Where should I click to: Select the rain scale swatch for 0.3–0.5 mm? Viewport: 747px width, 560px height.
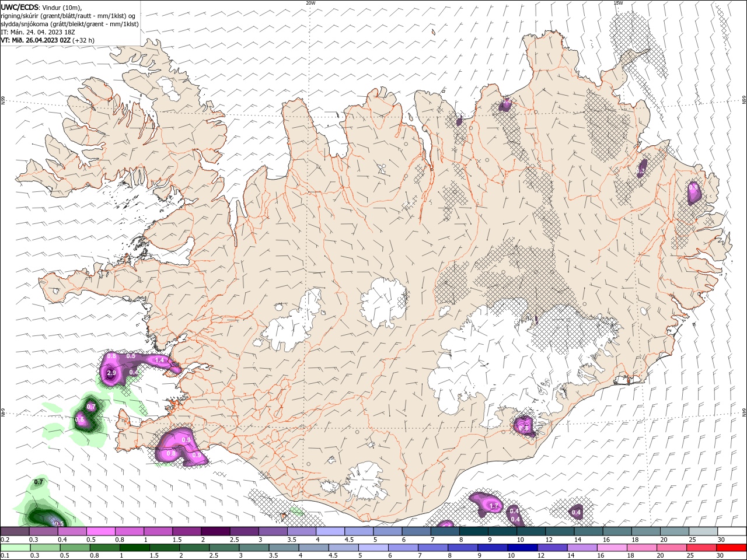tap(44, 548)
